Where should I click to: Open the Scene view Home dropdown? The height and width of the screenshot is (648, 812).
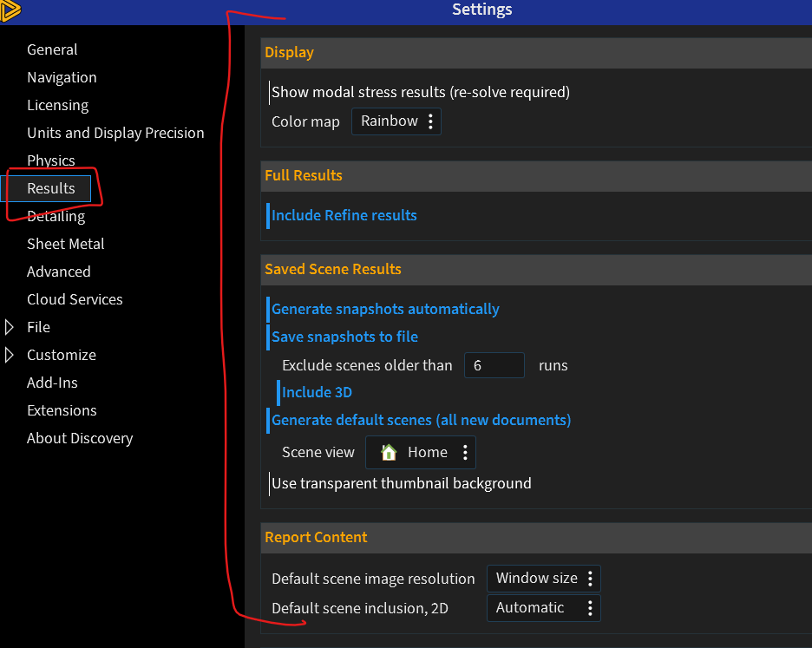(x=427, y=452)
